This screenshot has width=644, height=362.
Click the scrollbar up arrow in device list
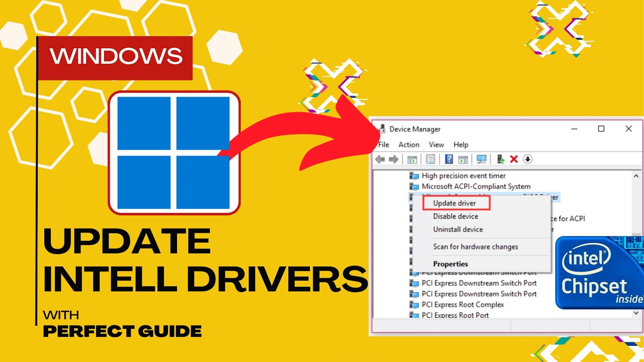(x=636, y=176)
